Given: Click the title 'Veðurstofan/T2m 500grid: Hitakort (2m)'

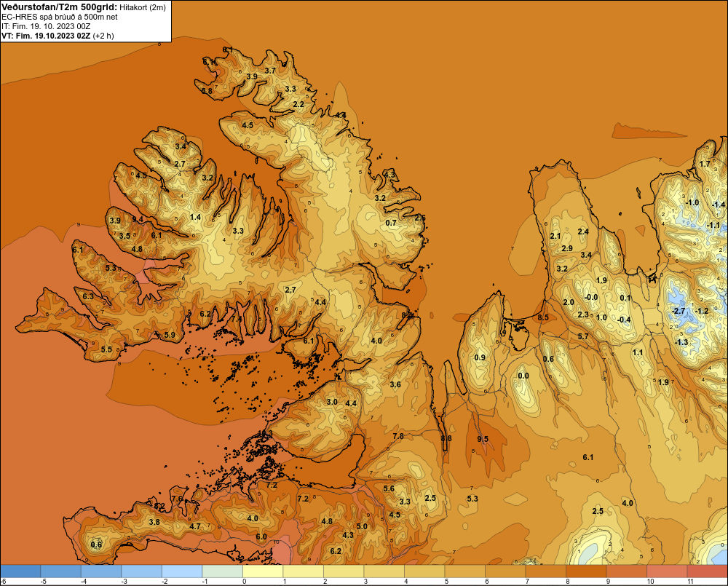Looking at the screenshot, I should [84, 7].
